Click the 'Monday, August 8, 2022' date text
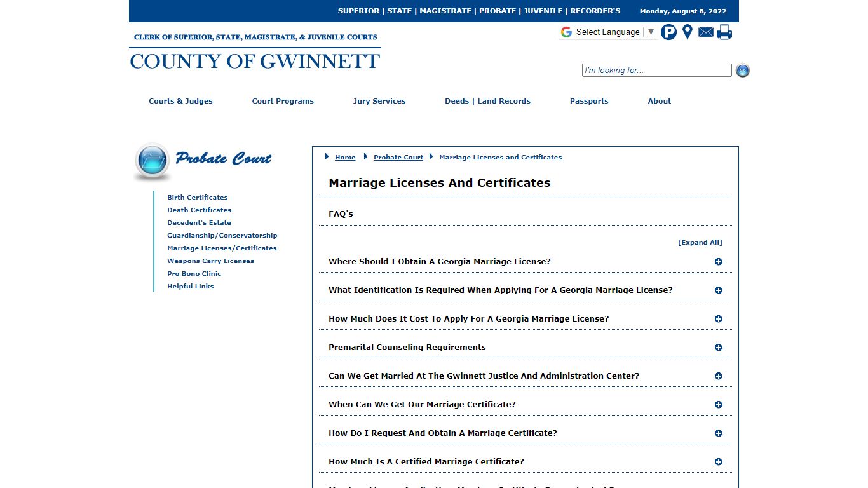This screenshot has height=488, width=868. click(x=683, y=11)
